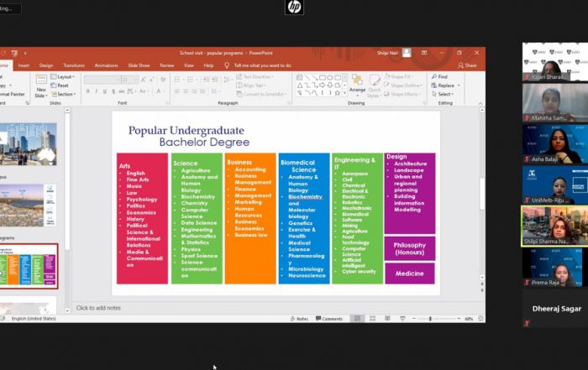The image size is (588, 370).
Task: Click the Numbering list icon
Action: [192, 80]
